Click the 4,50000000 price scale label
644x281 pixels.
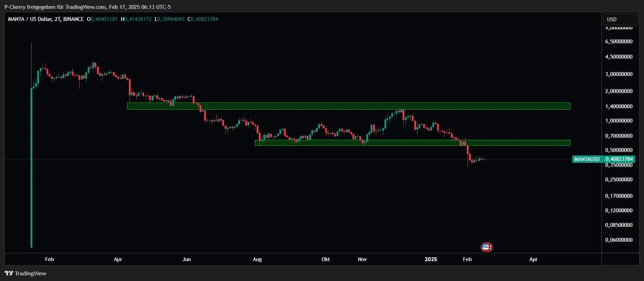coord(619,57)
